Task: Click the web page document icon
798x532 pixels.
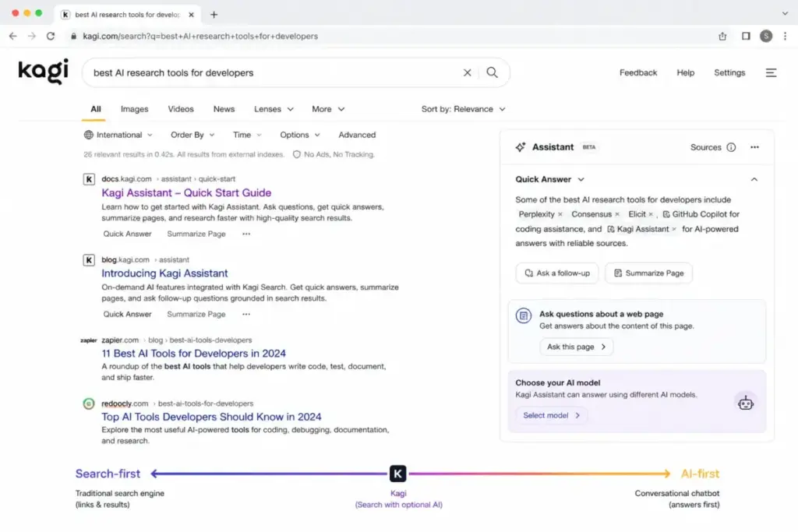Action: [523, 315]
